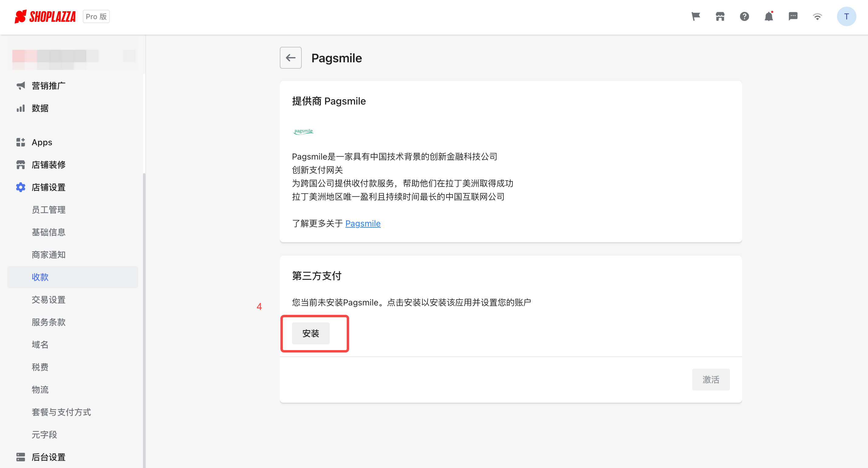Click the megaphone icon for 营销推广
This screenshot has height=468, width=868.
click(21, 86)
